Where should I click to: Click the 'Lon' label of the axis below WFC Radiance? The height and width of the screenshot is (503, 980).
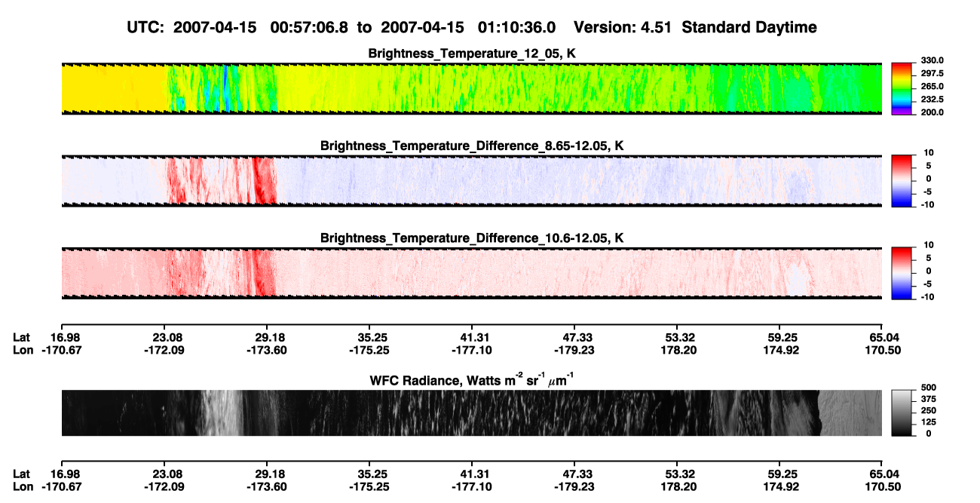(x=23, y=486)
